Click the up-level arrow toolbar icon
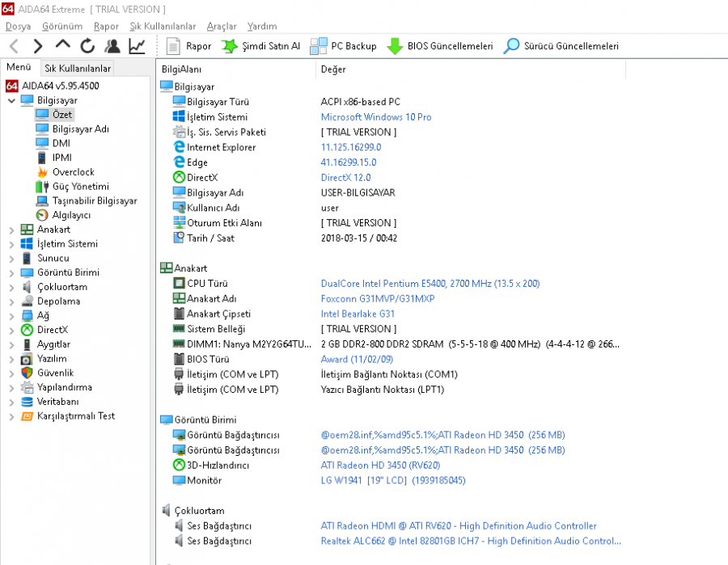The image size is (728, 565). (x=62, y=44)
